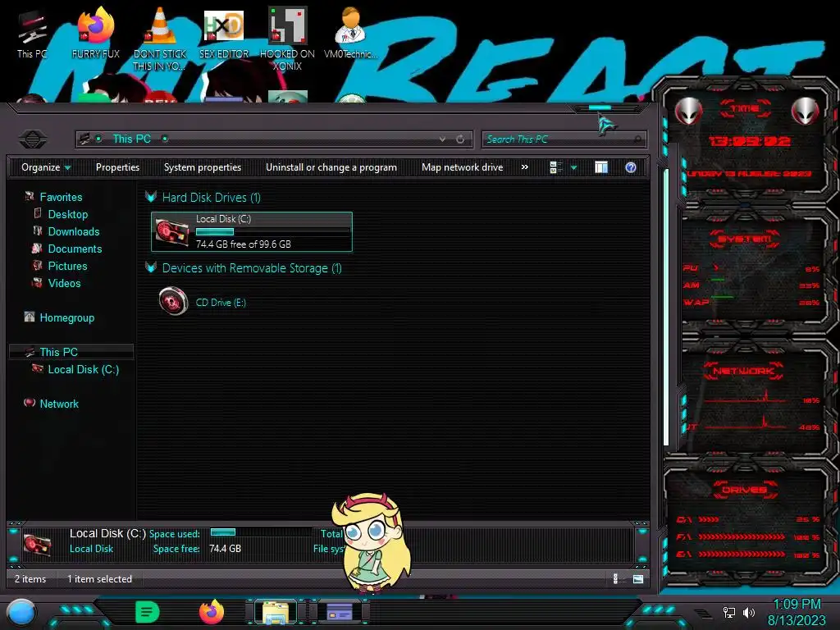Select Homegroup in navigation pane

pyautogui.click(x=67, y=317)
